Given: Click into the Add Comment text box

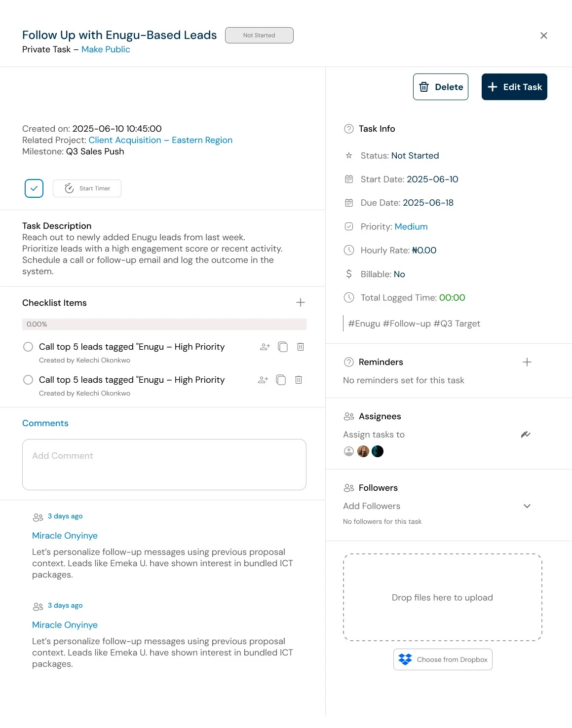Looking at the screenshot, I should 164,465.
